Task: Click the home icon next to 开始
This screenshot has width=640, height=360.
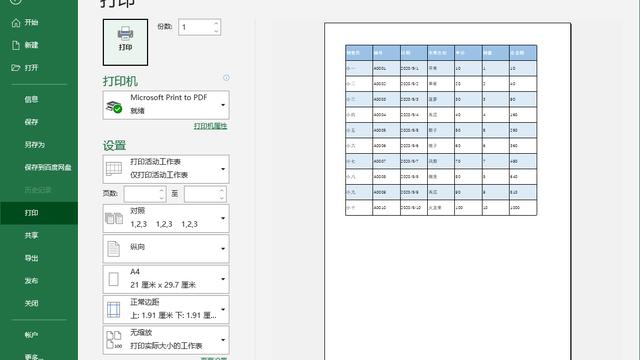Action: tap(16, 22)
